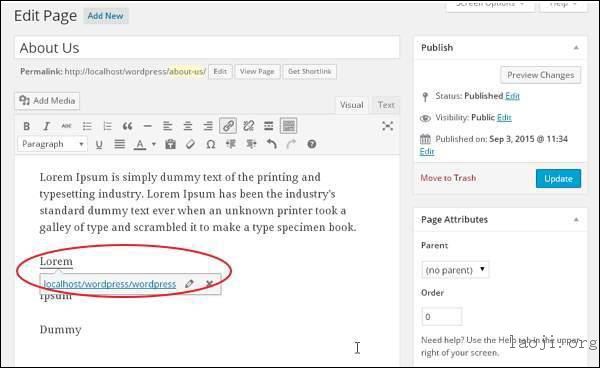Enable distraction-free writing mode

click(x=388, y=126)
